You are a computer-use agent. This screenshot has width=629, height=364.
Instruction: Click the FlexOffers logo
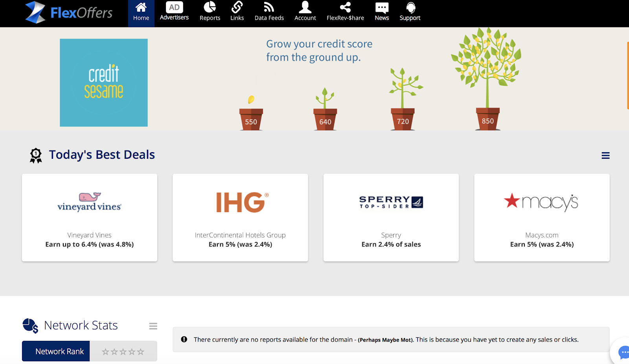tap(69, 13)
